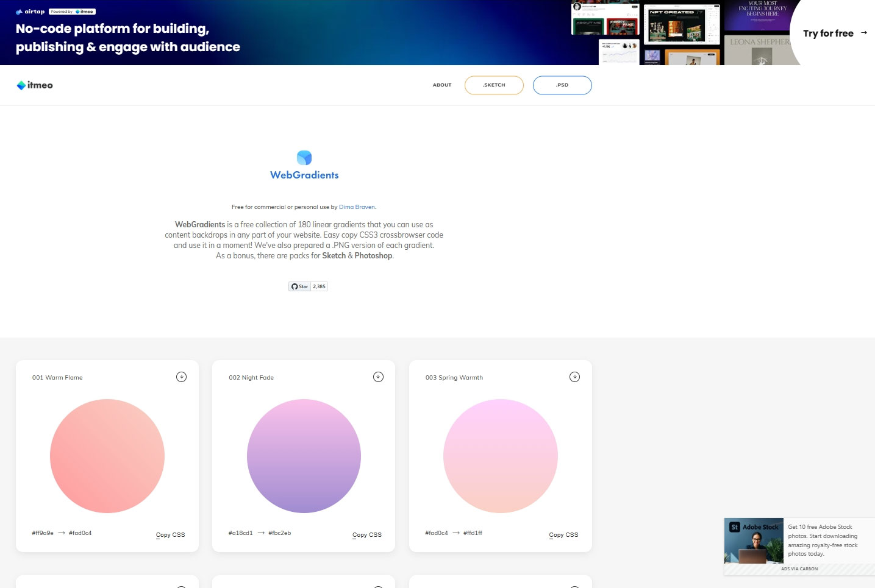Copy the hex value #fad0c4 of Spring Warmth
875x588 pixels.
[x=437, y=533]
